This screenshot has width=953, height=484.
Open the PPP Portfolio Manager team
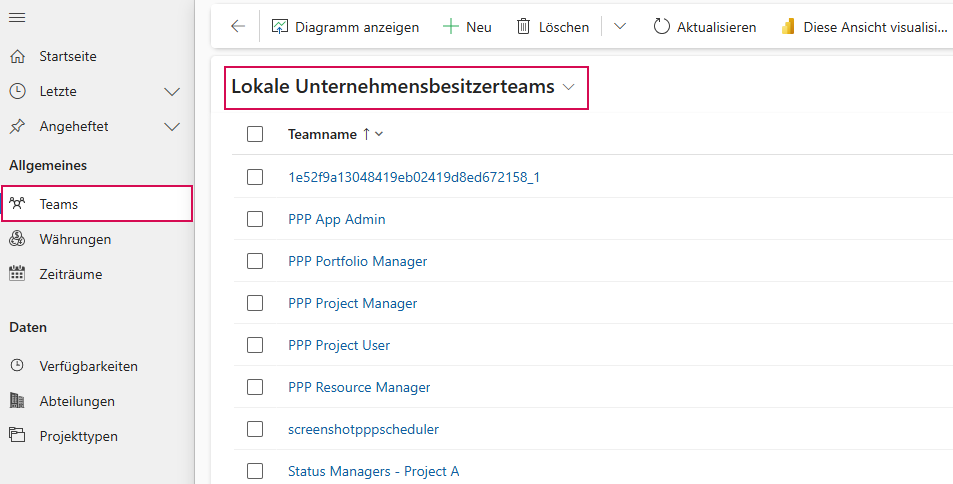point(357,261)
